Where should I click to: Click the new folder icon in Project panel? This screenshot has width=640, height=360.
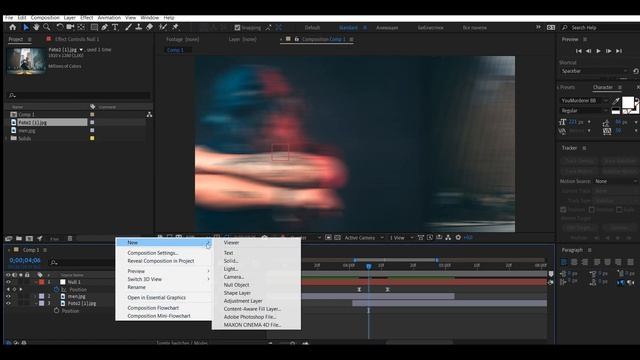tap(19, 238)
